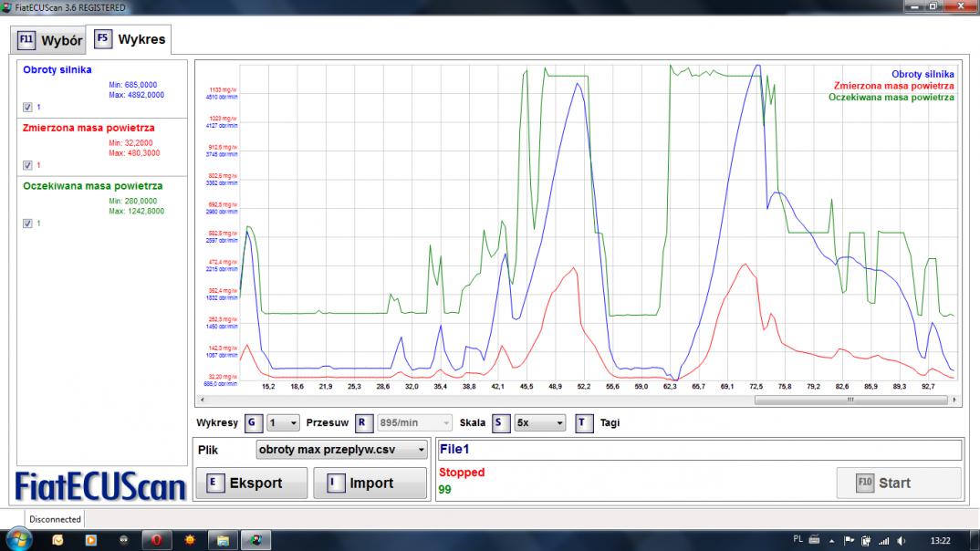The height and width of the screenshot is (551, 980).
Task: Click the F5 key icon on Wykres tab
Action: point(103,38)
